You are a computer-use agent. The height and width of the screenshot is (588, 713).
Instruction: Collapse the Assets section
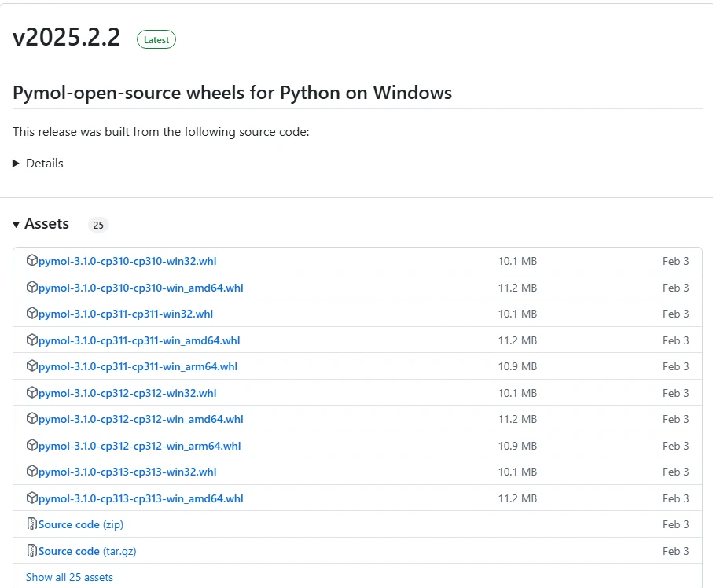coord(16,225)
